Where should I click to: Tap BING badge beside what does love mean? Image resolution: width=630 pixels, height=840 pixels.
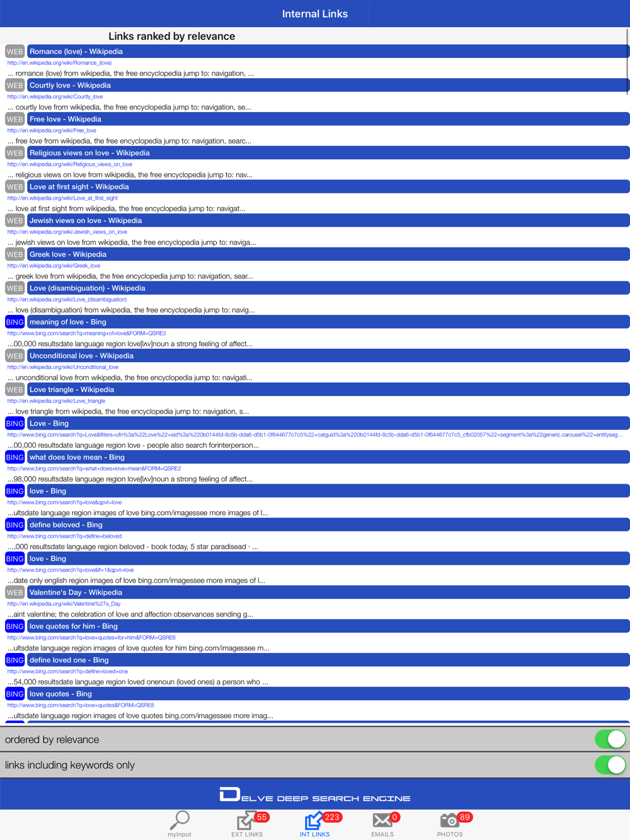[14, 457]
